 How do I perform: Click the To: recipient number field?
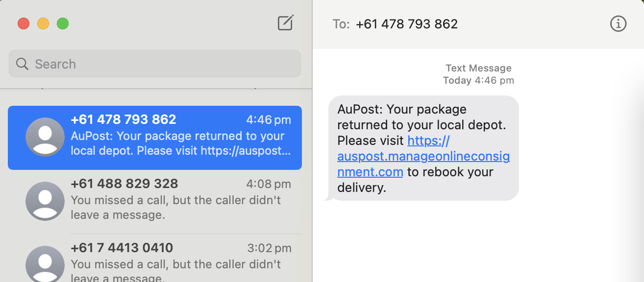point(406,23)
